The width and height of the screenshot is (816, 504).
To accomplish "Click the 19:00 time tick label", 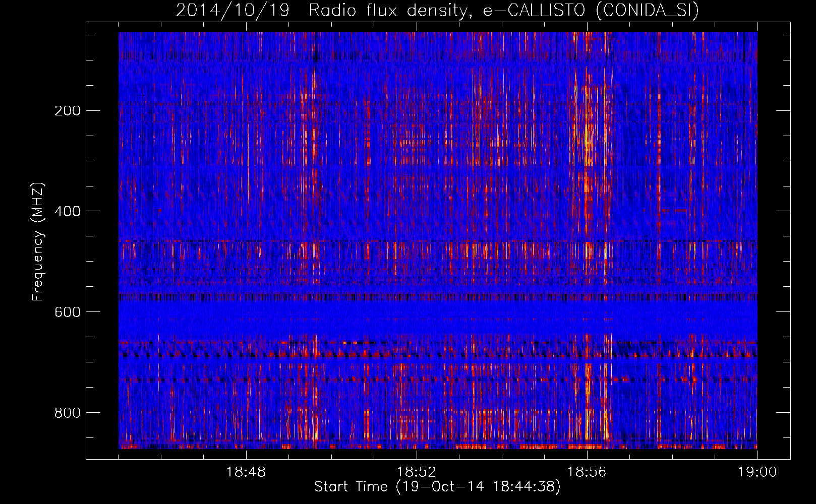I will [x=757, y=472].
